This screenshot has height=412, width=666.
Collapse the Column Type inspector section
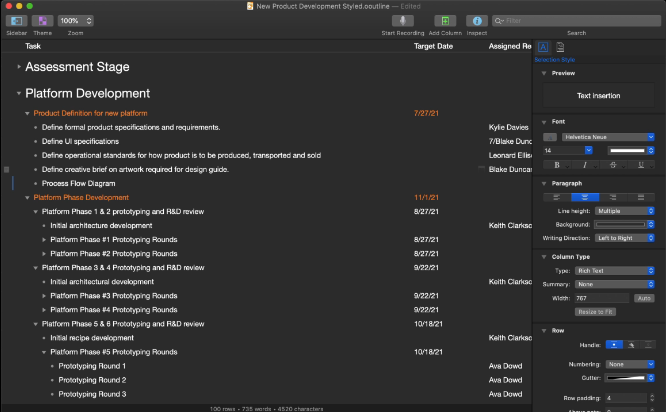pyautogui.click(x=544, y=257)
